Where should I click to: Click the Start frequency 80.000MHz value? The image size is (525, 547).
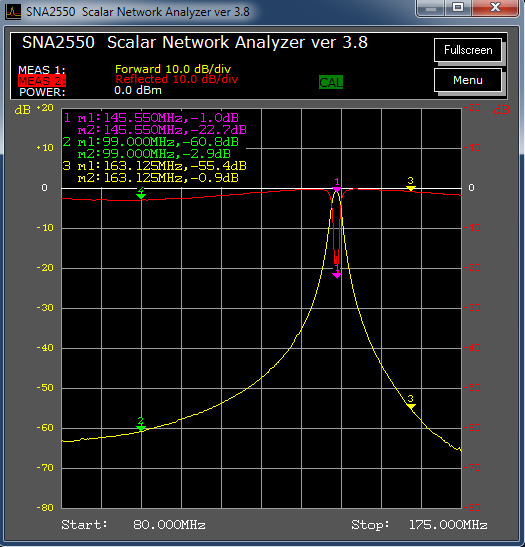click(x=169, y=525)
